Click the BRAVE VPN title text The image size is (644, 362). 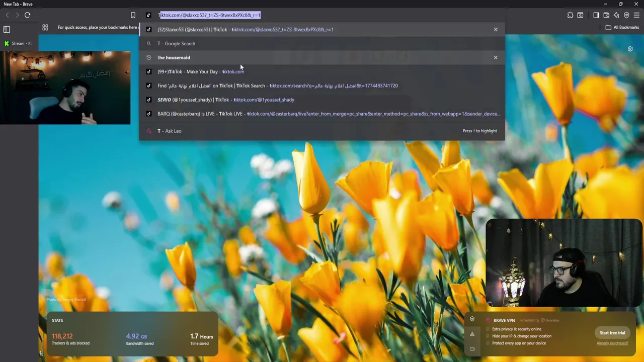pyautogui.click(x=504, y=320)
